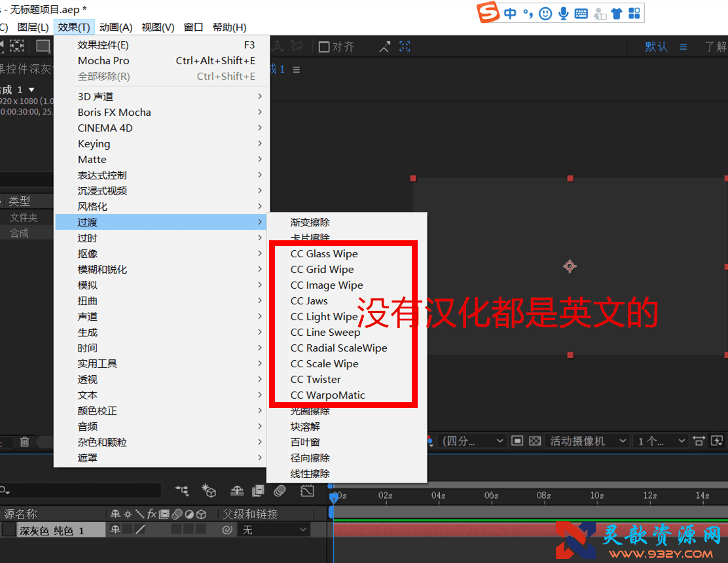The width and height of the screenshot is (728, 563).
Task: Enable motion blur icon in timeline toolbar
Action: (x=280, y=490)
